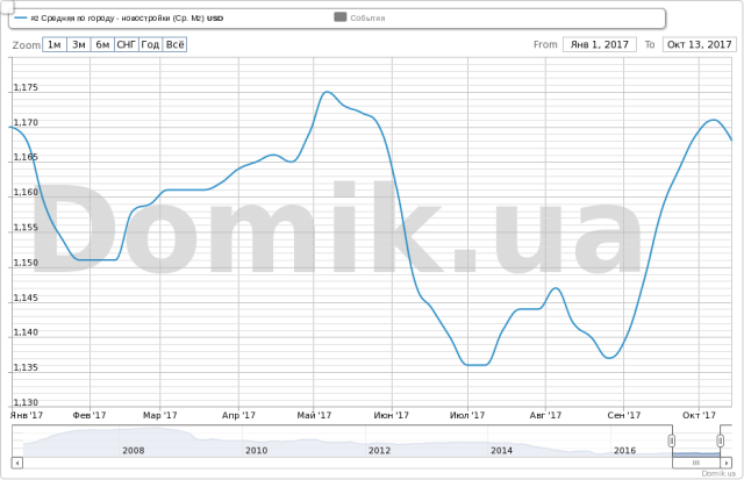Grab the left navigator range handle

(671, 441)
